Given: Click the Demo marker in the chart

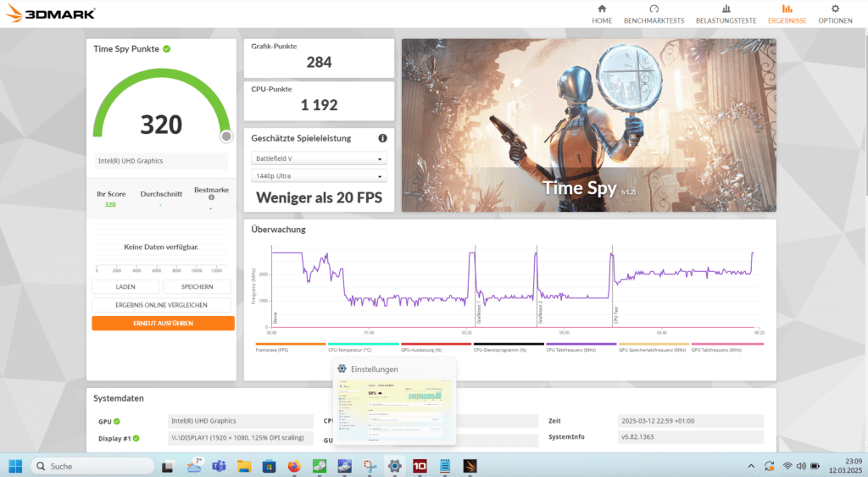Looking at the screenshot, I should [275, 319].
